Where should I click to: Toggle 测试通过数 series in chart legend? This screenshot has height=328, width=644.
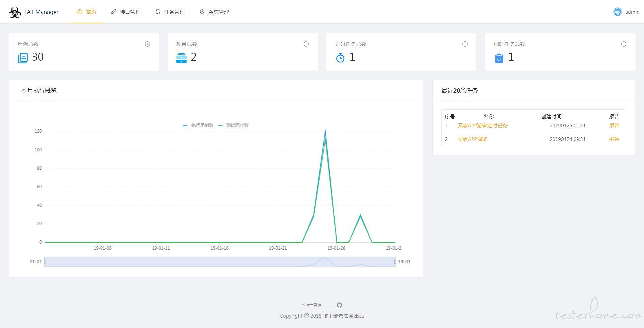point(234,125)
